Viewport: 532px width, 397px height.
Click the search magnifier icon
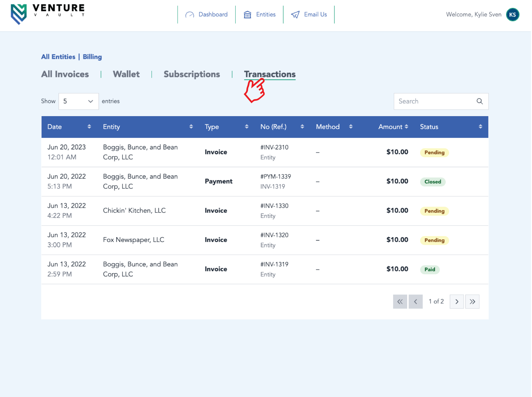click(480, 101)
